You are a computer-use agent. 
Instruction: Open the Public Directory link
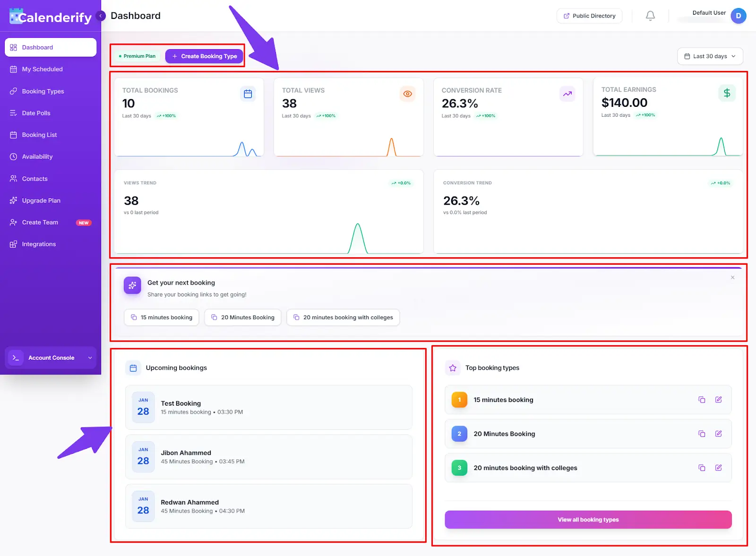[x=589, y=16]
